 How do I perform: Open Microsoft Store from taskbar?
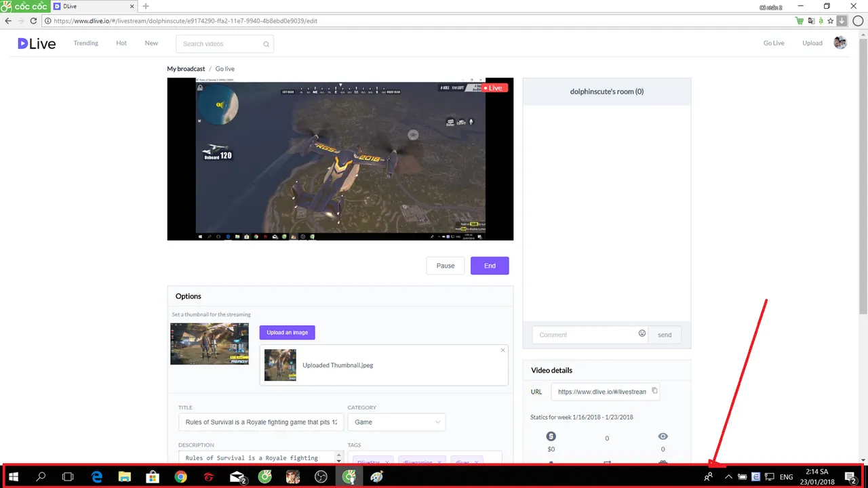[x=153, y=477]
